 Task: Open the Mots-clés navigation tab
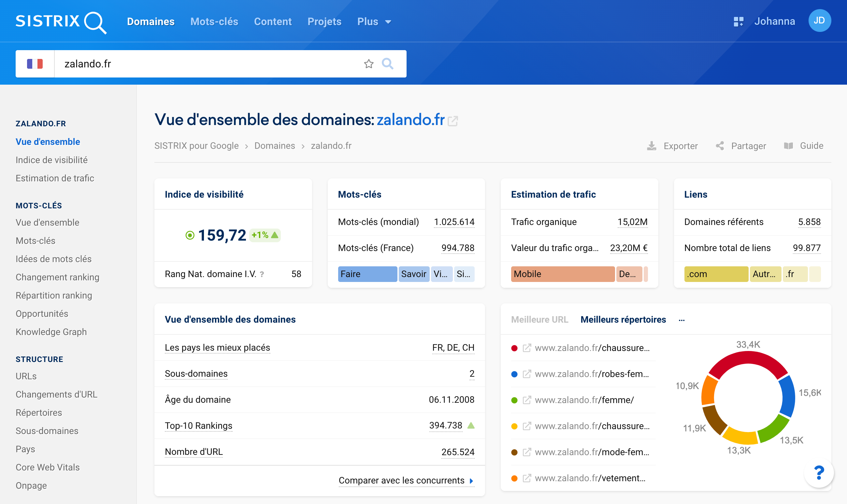click(x=214, y=22)
